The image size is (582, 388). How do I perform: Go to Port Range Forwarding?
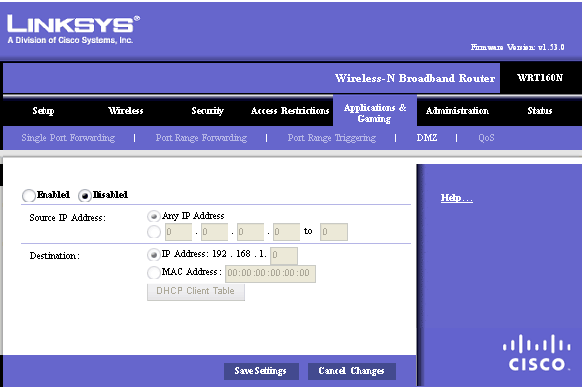tap(201, 138)
